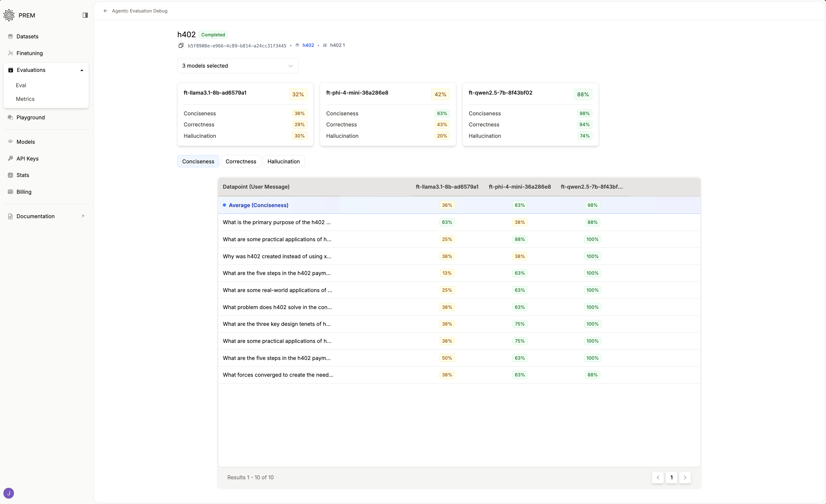Image resolution: width=826 pixels, height=504 pixels.
Task: Collapse the sidebar panel toggle icon
Action: (x=85, y=15)
